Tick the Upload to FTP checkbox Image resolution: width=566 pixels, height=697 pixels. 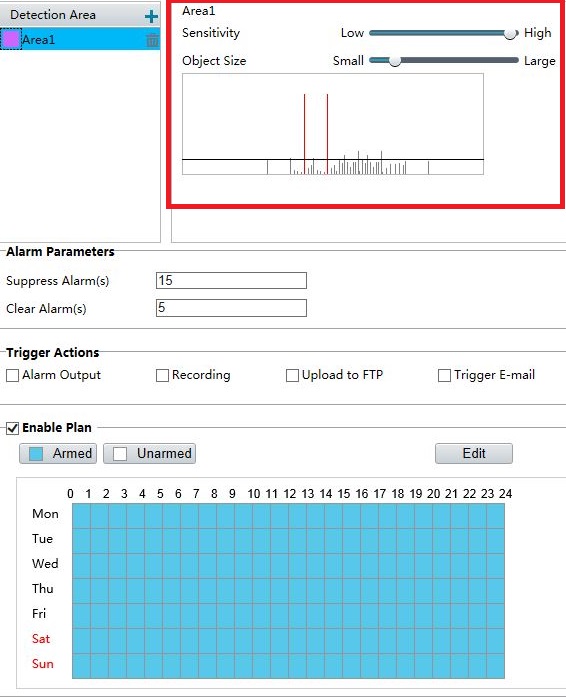pos(292,376)
